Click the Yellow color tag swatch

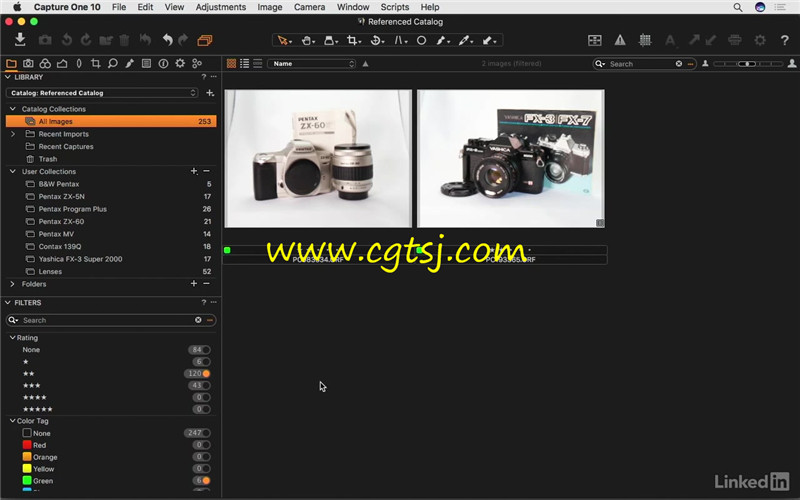(x=27, y=468)
